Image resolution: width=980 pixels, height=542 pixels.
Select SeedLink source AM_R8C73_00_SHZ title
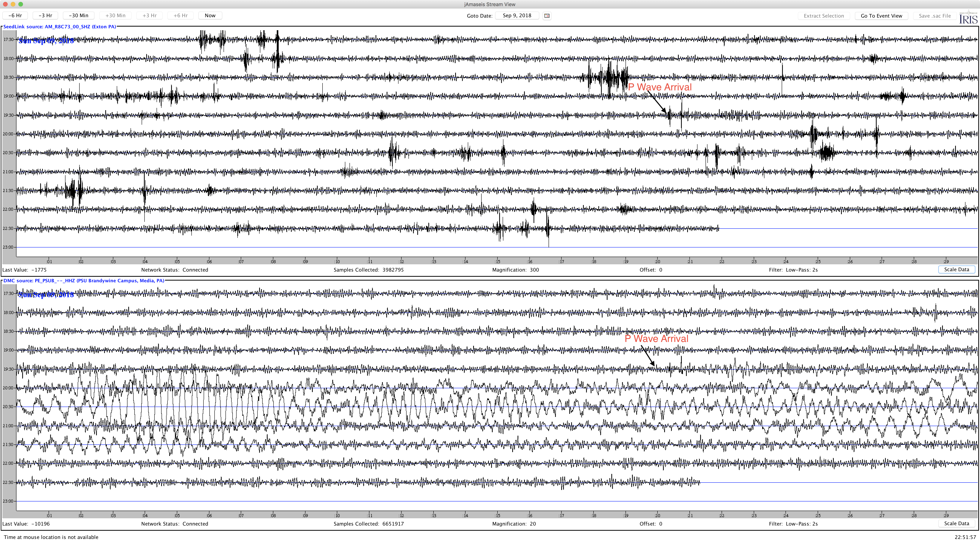[60, 27]
